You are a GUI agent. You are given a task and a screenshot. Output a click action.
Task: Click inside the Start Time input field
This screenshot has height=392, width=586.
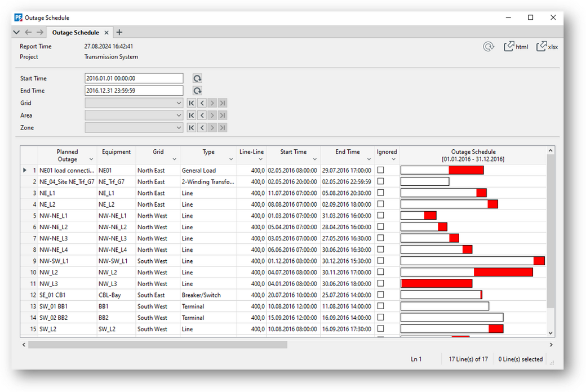tap(134, 78)
